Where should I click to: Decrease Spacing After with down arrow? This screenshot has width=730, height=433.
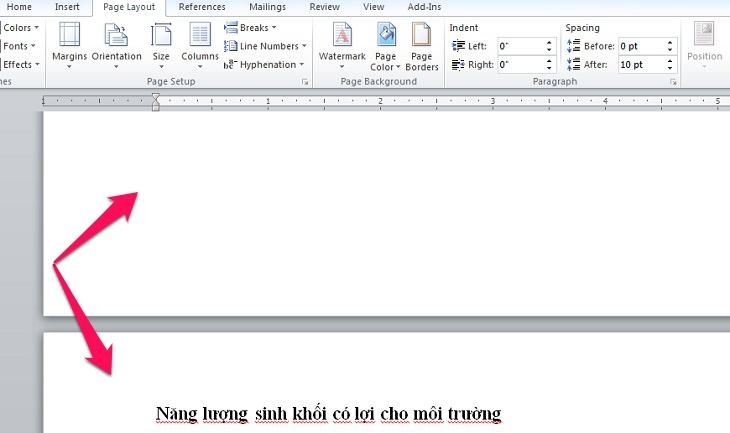click(x=670, y=68)
